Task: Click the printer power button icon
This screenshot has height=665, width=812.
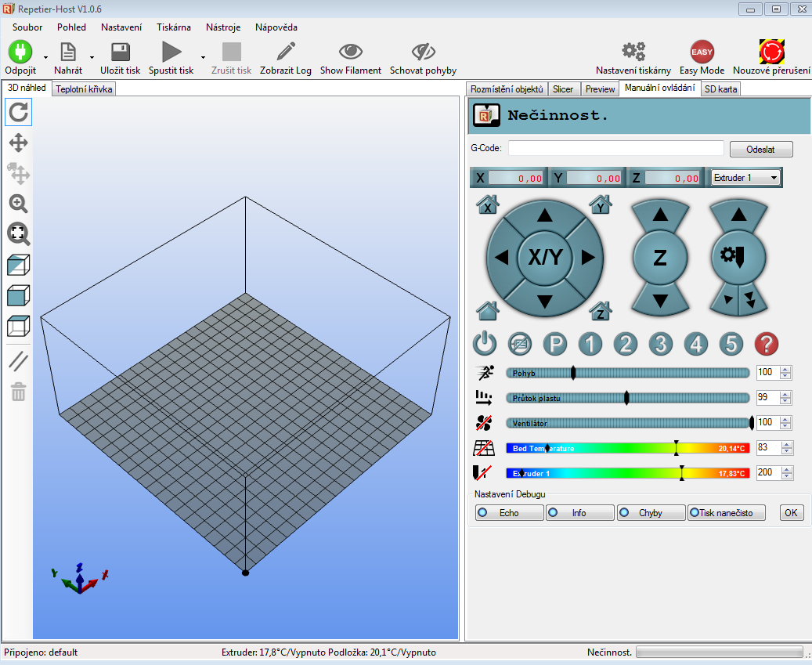Action: click(485, 344)
